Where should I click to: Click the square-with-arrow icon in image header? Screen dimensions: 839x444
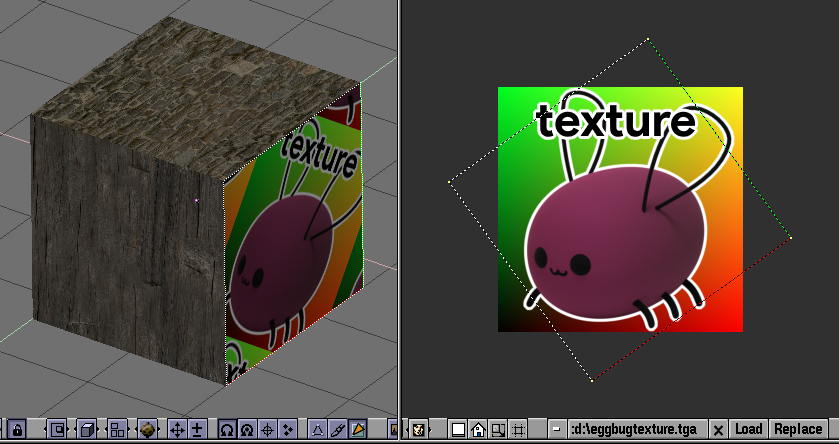498,429
